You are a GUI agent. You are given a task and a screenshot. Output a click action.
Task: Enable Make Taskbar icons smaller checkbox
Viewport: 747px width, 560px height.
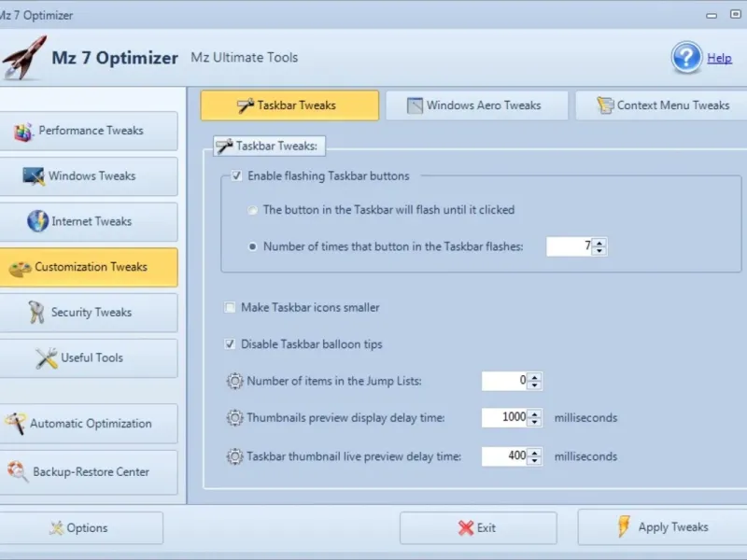tap(230, 307)
